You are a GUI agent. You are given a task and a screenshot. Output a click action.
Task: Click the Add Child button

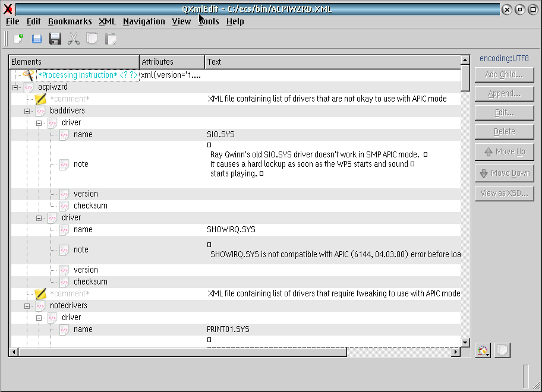[504, 75]
